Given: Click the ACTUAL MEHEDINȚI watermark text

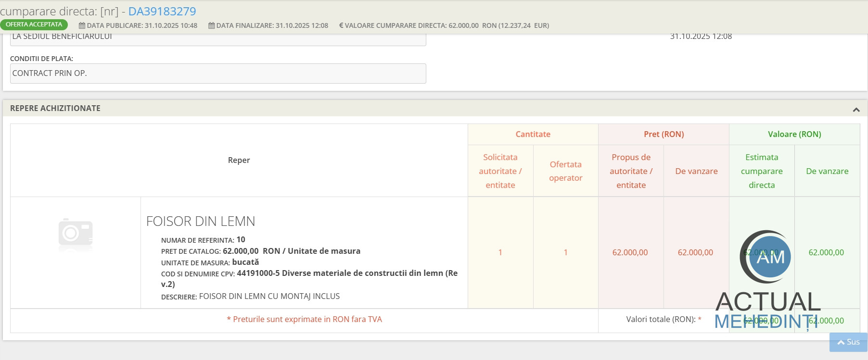Looking at the screenshot, I should click(767, 310).
